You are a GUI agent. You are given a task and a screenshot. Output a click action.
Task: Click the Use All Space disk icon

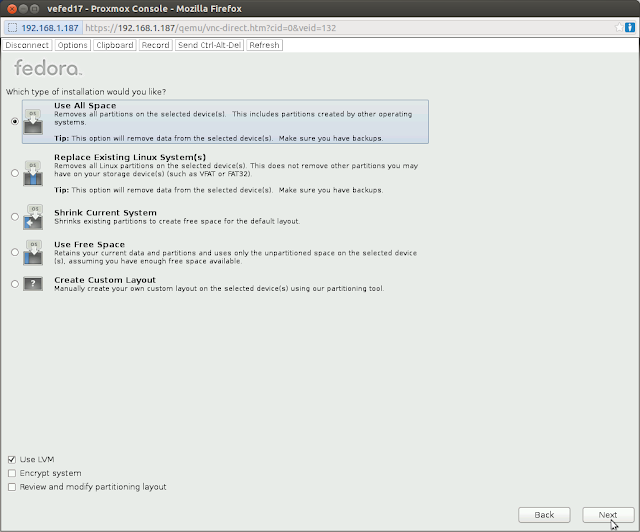tap(33, 122)
